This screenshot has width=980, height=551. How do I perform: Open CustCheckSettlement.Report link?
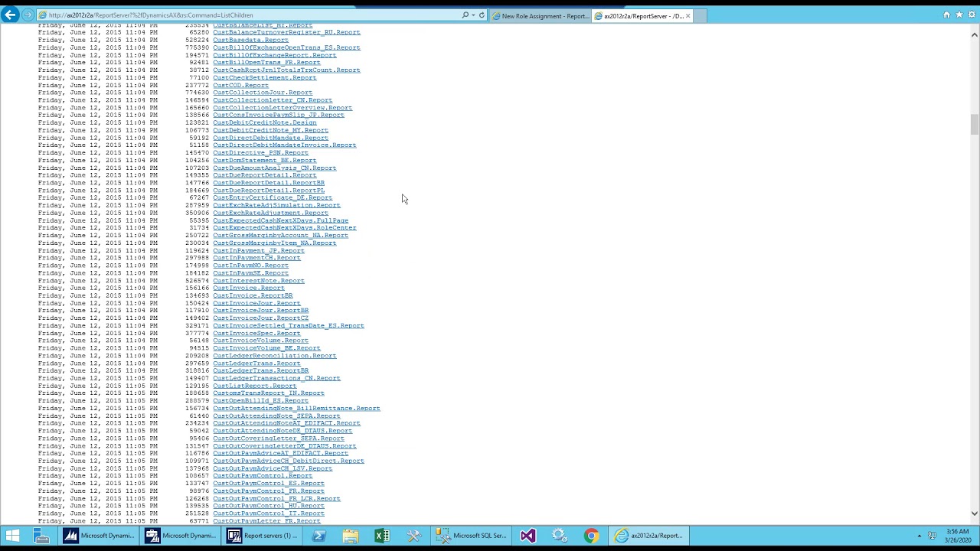265,77
